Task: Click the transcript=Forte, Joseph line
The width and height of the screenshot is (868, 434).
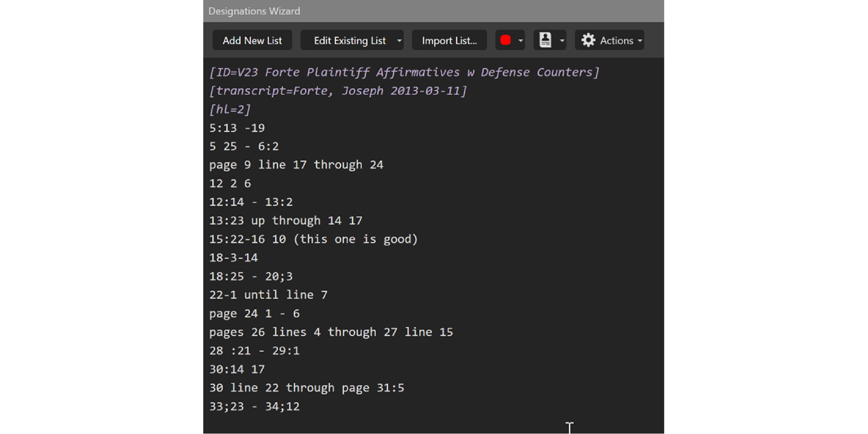Action: pyautogui.click(x=338, y=91)
